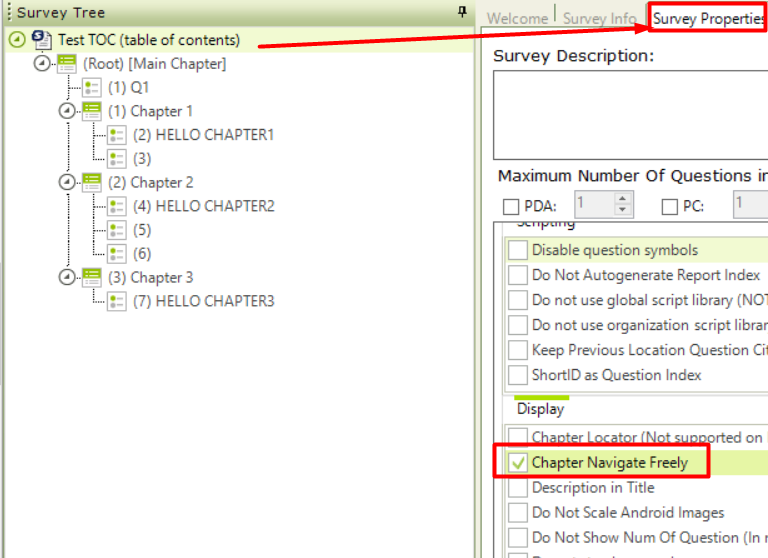768x558 pixels.
Task: Click question icon of (2) HELLO CHAPTER1
Action: click(x=117, y=135)
